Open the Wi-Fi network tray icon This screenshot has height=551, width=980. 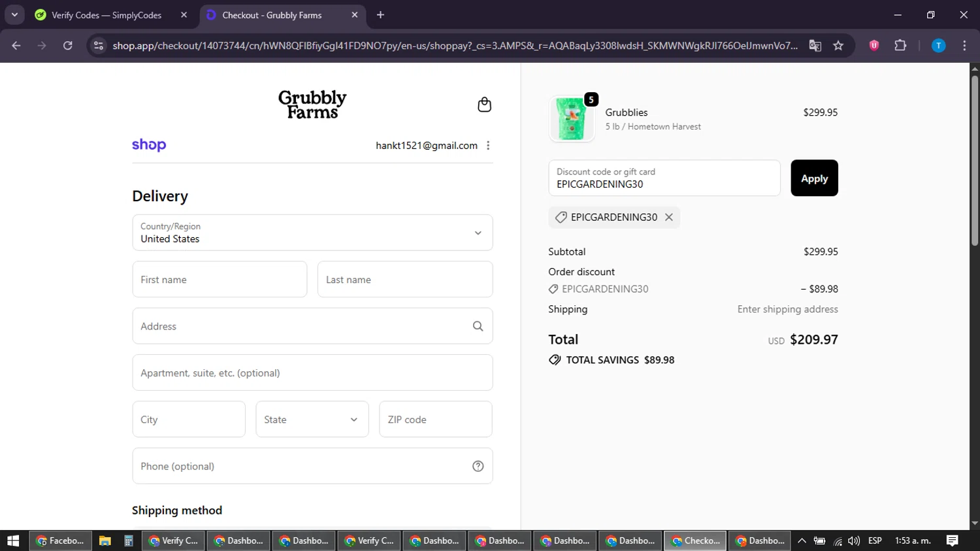pos(838,541)
